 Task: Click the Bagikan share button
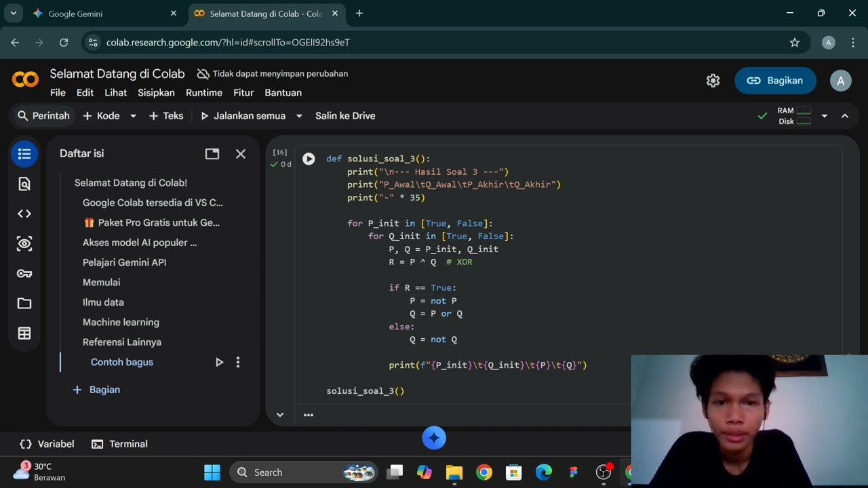(x=774, y=81)
